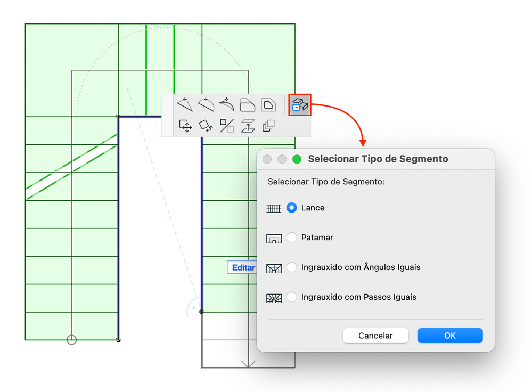
Task: Select the insert new node tool
Action: coord(185,104)
